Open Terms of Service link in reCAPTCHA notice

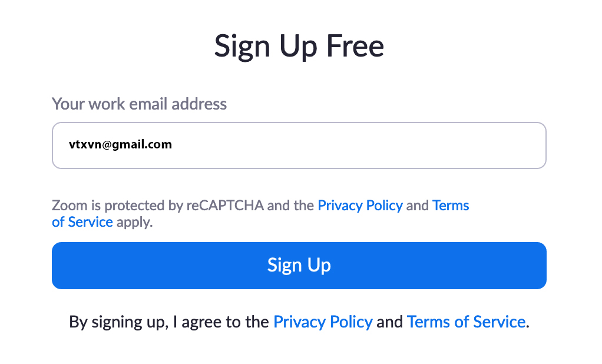pos(451,206)
